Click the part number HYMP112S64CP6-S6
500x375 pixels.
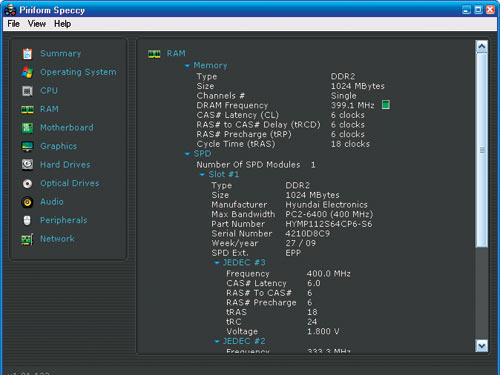pyautogui.click(x=329, y=224)
